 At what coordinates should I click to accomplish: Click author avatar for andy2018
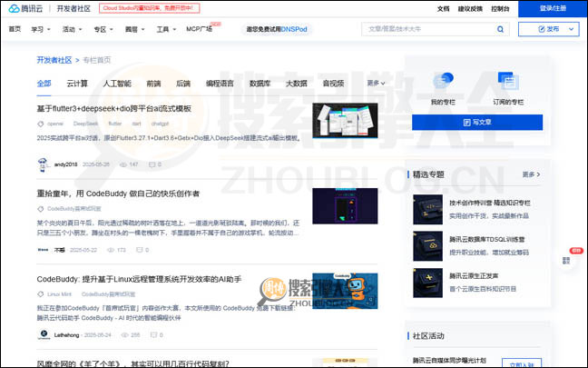pos(44,164)
